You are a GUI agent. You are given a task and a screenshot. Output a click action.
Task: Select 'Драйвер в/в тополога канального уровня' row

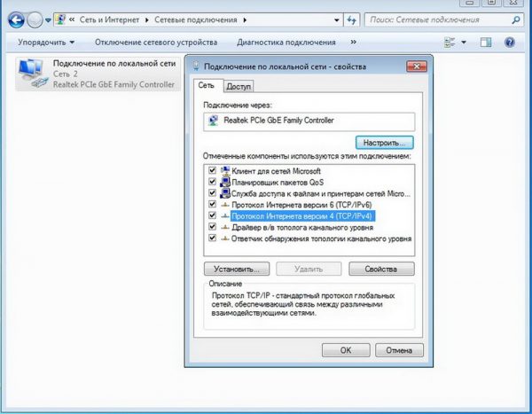tap(302, 227)
